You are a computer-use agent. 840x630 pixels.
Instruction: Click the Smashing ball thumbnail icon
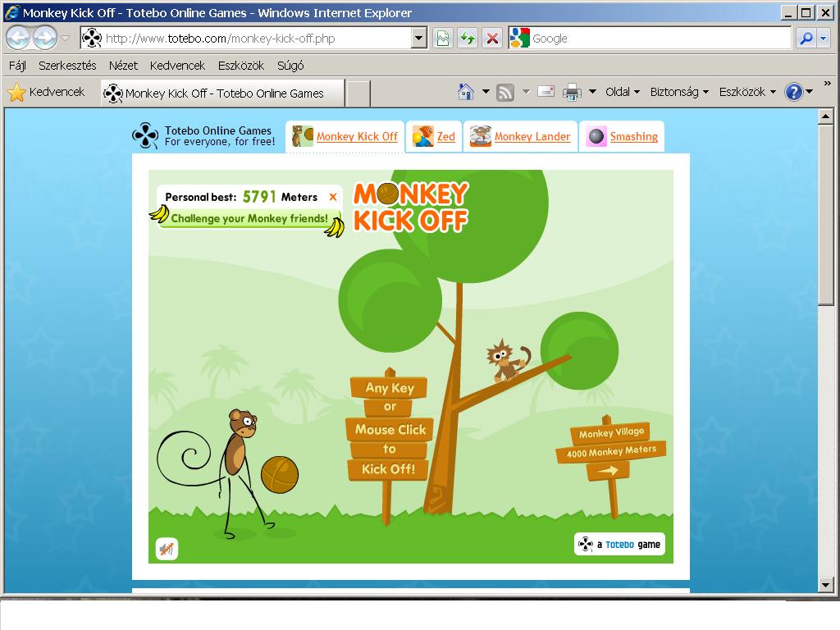pyautogui.click(x=596, y=136)
